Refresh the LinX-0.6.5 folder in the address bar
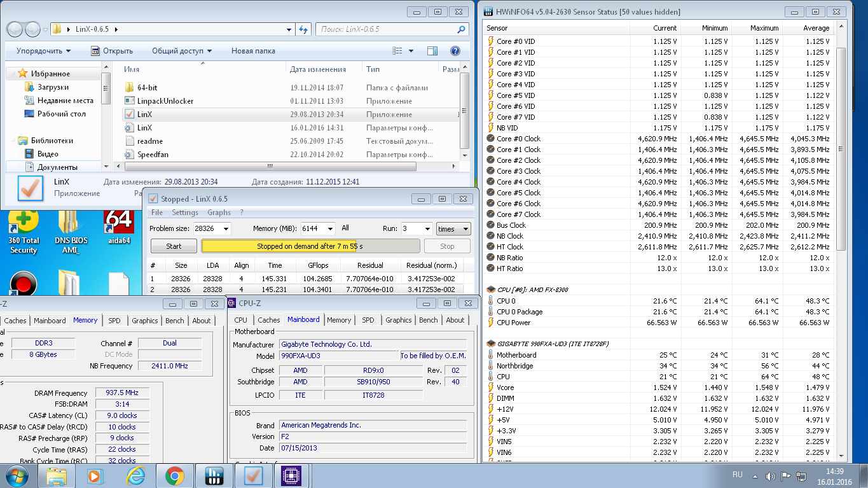Screen dimensions: 868x488 point(303,29)
